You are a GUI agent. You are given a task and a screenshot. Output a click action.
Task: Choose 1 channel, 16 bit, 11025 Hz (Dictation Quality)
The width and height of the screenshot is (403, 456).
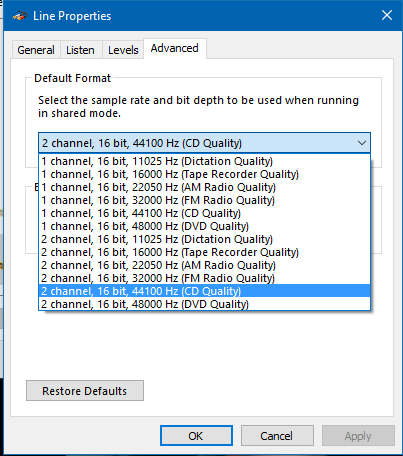204,161
